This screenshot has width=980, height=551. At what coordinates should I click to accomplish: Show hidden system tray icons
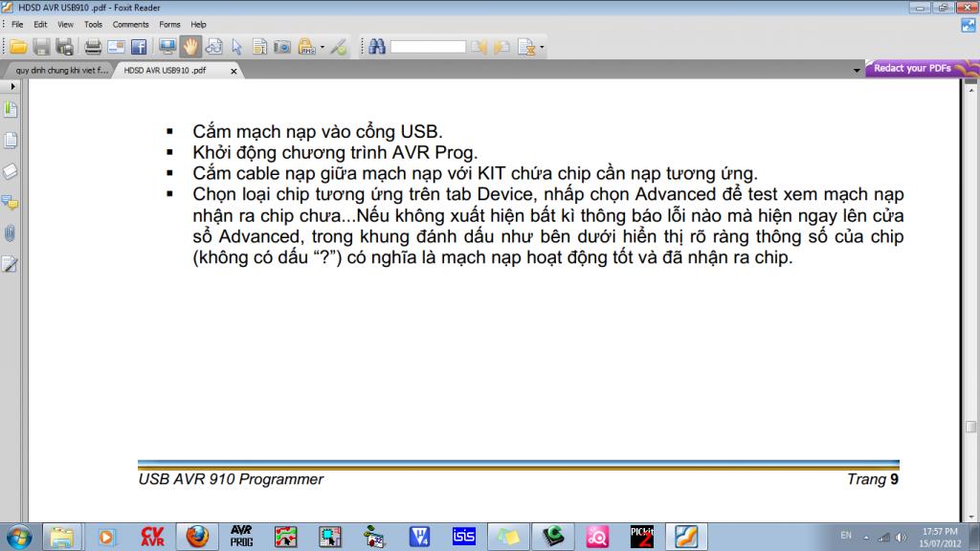(865, 538)
